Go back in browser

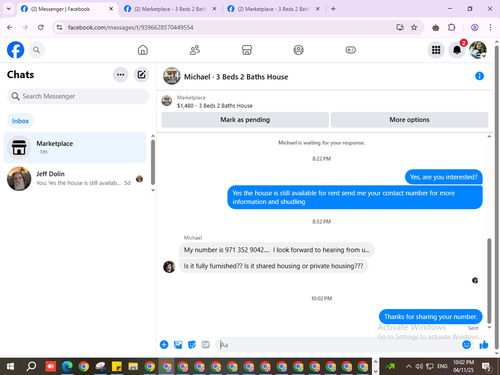click(x=10, y=27)
